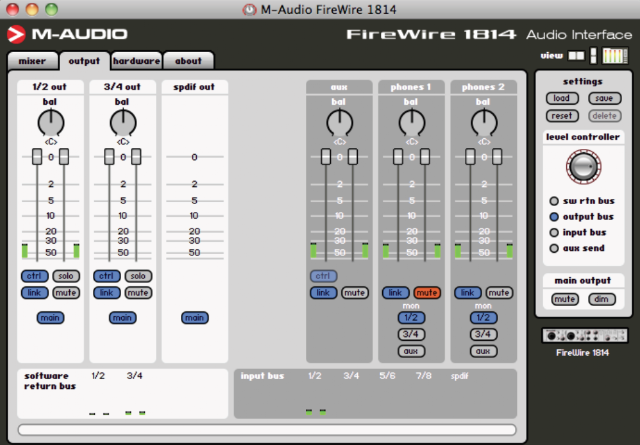Screen dimensions: 640x445
Task: Click the aux balance knob
Action: pyautogui.click(x=339, y=122)
